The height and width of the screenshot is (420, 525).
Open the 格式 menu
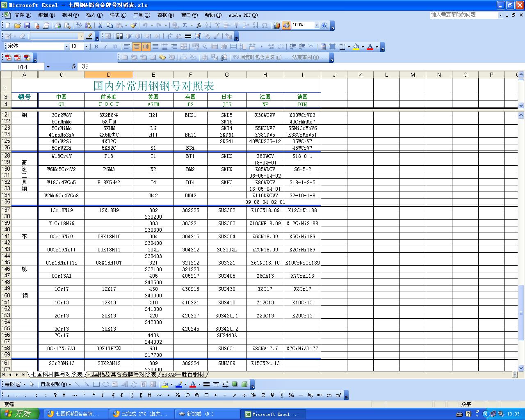click(x=118, y=15)
